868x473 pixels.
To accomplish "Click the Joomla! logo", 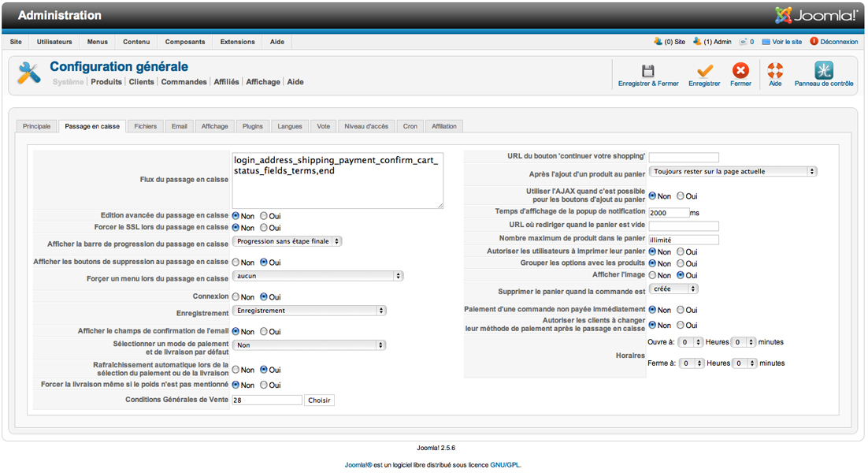I will click(x=816, y=15).
